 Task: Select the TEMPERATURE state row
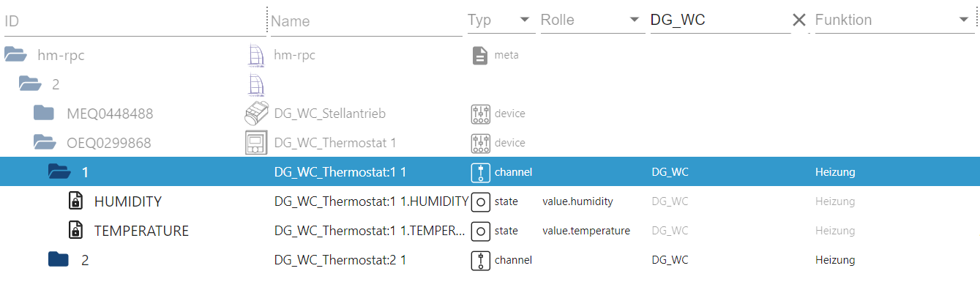tap(141, 231)
